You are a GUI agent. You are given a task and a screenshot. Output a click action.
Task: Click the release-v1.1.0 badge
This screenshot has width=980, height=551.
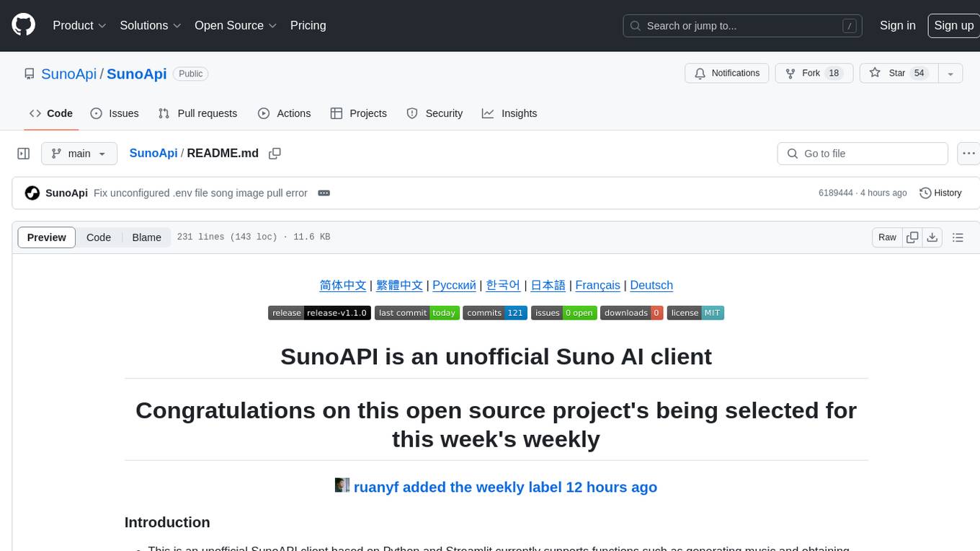click(x=320, y=313)
